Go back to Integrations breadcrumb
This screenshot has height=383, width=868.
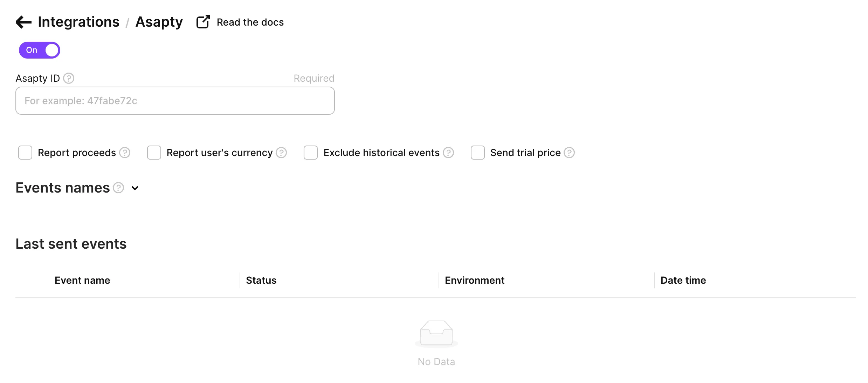(78, 22)
